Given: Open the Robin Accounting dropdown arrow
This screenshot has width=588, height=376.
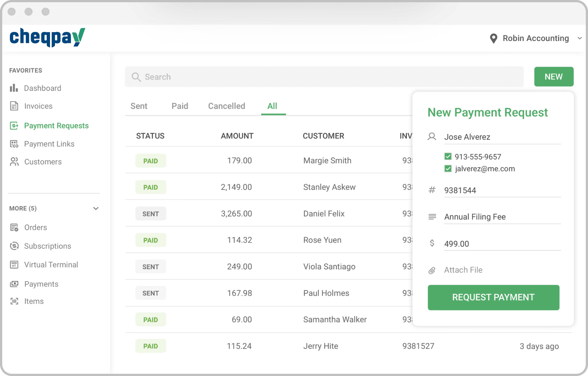Looking at the screenshot, I should tap(580, 38).
